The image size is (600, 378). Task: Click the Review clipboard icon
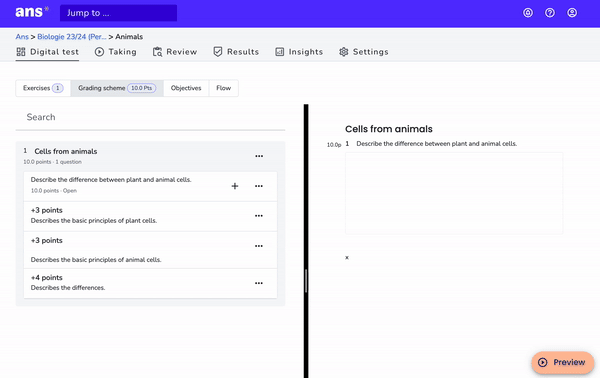point(157,52)
